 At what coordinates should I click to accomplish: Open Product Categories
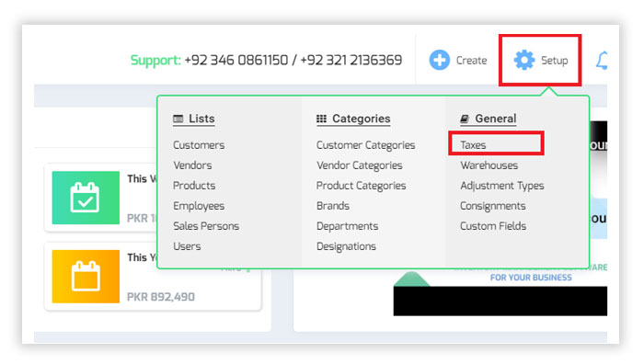361,186
